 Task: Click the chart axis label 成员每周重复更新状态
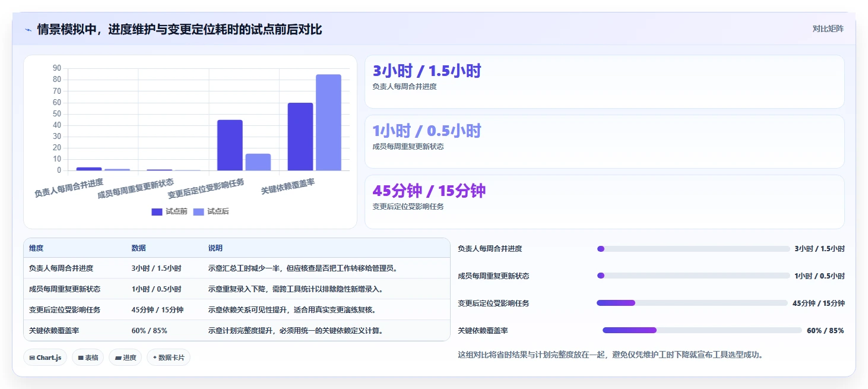[136, 188]
